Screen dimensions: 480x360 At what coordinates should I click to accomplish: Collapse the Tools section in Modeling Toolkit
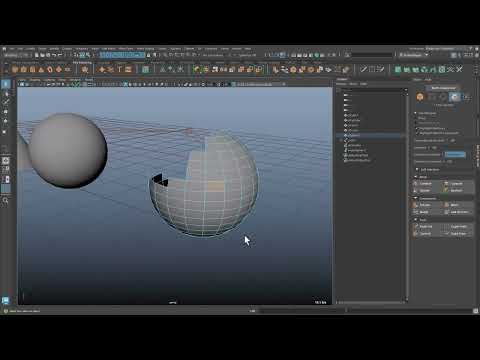coord(416,220)
